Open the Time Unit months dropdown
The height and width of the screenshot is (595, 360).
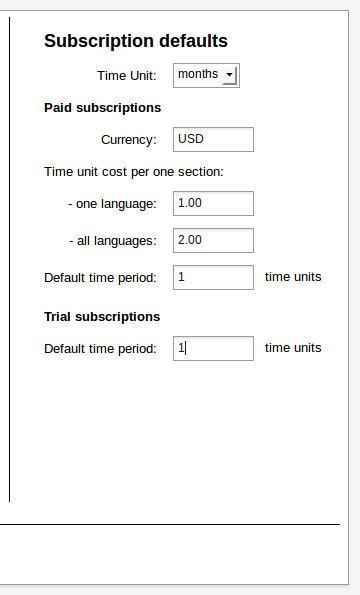[206, 76]
